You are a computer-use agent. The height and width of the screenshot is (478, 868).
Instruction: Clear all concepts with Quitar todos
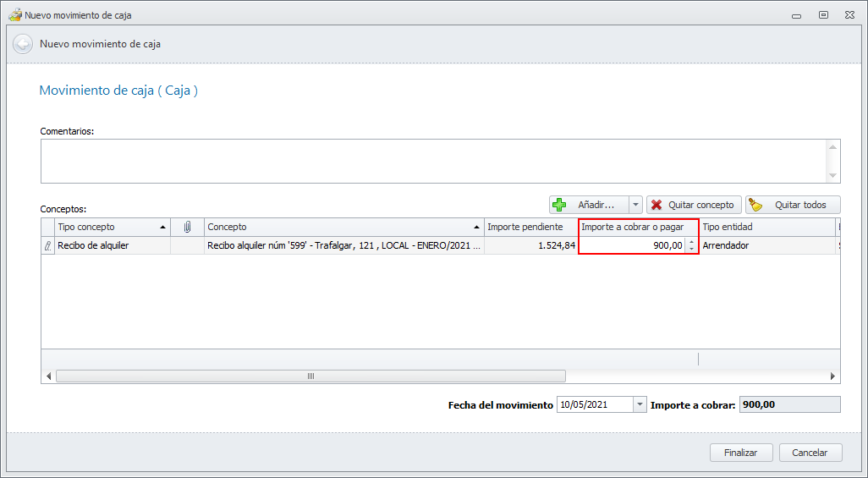(x=793, y=205)
